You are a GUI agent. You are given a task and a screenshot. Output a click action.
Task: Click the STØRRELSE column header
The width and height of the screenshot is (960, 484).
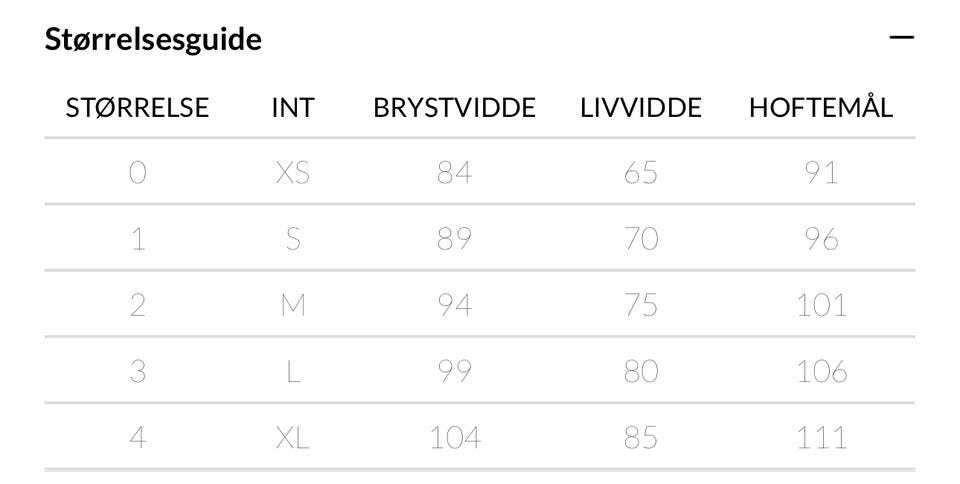[x=137, y=108]
